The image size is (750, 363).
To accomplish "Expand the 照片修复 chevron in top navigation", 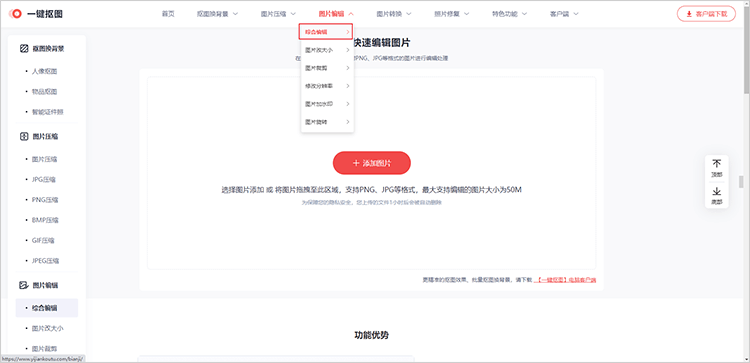I will click(x=466, y=14).
